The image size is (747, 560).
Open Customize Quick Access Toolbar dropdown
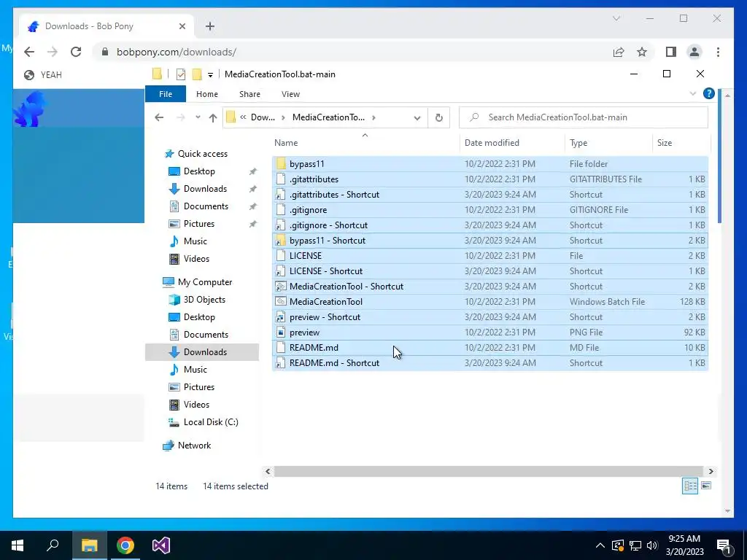210,75
